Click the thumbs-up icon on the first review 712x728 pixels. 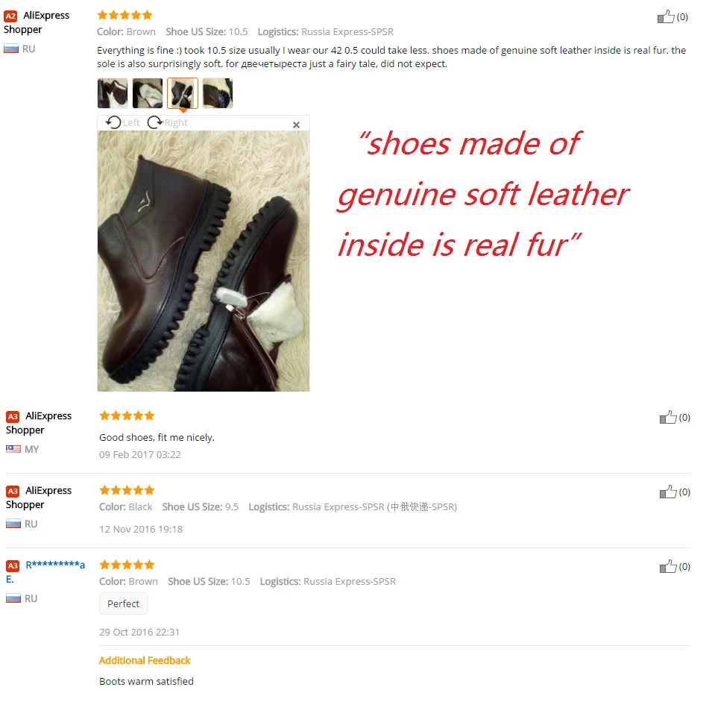point(666,16)
